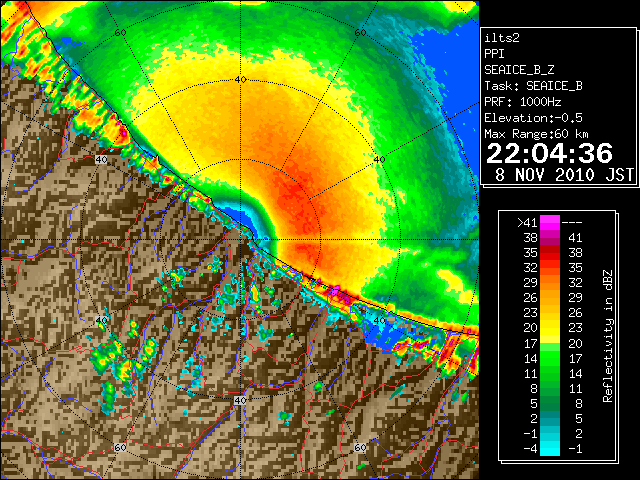Click the ">41" legend value
640x480 pixels.
[527, 223]
